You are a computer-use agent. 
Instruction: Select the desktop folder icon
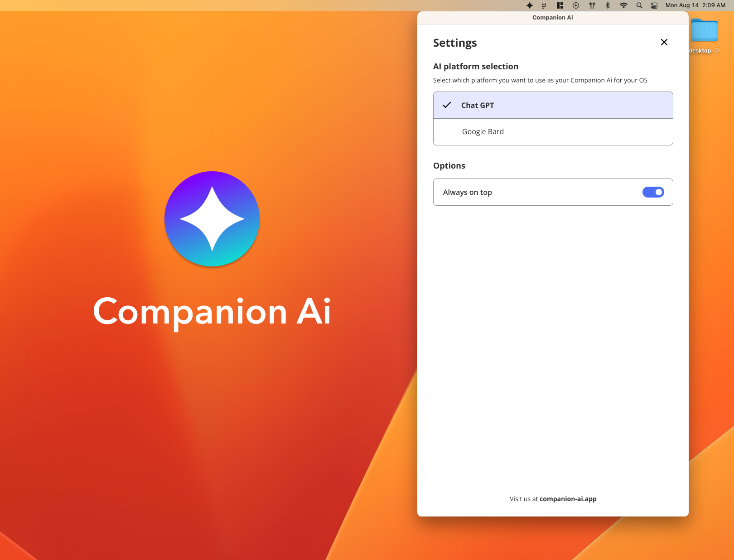pyautogui.click(x=705, y=30)
